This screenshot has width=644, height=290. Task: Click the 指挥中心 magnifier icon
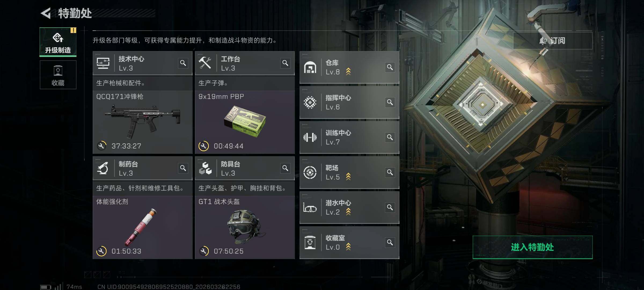coord(390,102)
